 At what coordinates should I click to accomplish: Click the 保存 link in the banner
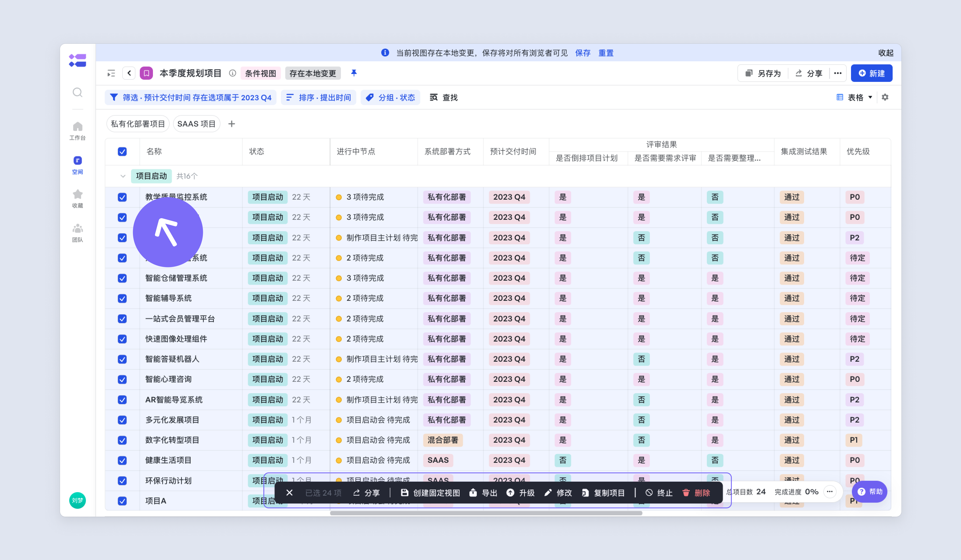(x=583, y=53)
